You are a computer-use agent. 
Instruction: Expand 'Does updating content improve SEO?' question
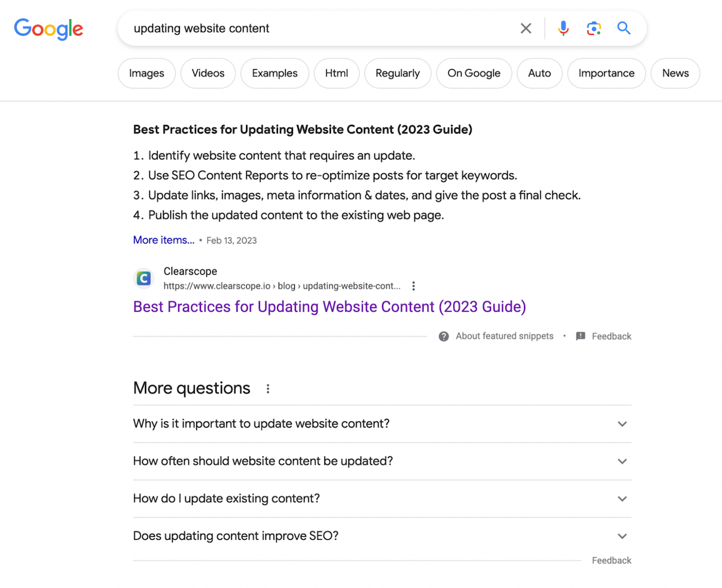(x=622, y=536)
